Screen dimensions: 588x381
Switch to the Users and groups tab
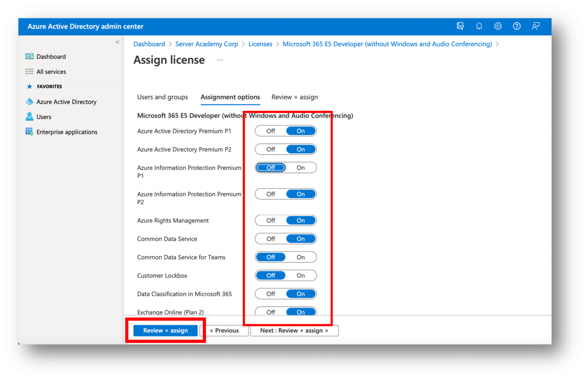162,97
